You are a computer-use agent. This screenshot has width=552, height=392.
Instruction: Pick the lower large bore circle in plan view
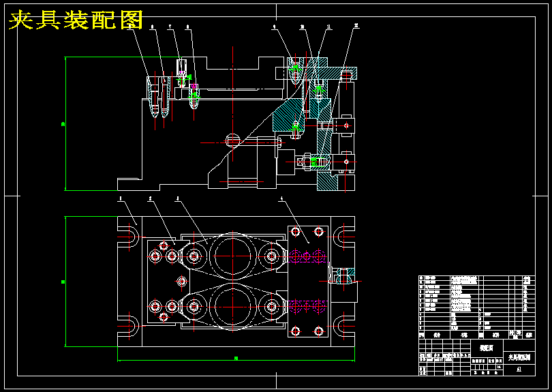tap(232, 307)
